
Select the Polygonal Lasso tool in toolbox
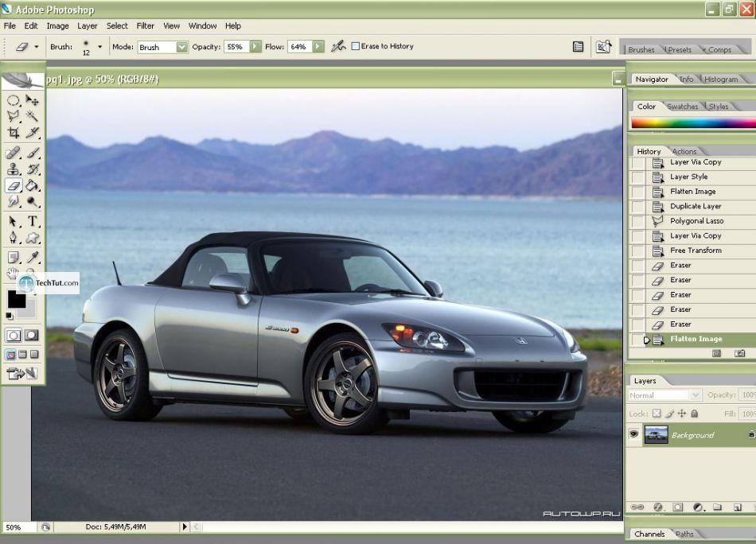click(13, 115)
